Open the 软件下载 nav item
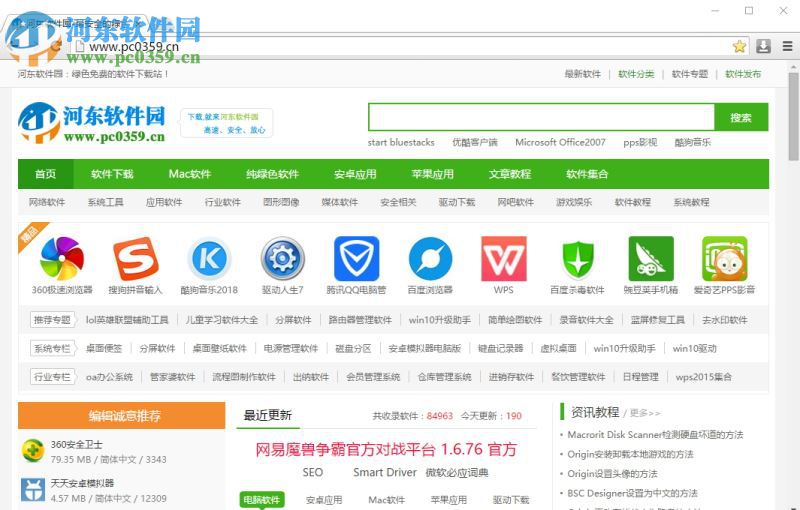 (x=112, y=174)
